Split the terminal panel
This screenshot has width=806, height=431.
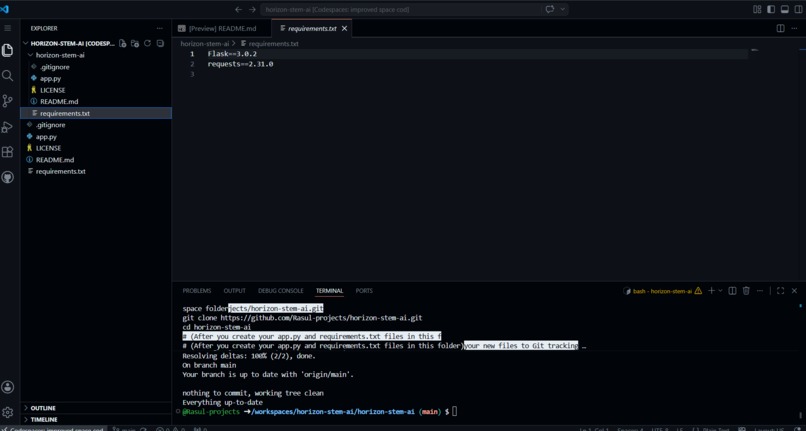click(x=733, y=291)
